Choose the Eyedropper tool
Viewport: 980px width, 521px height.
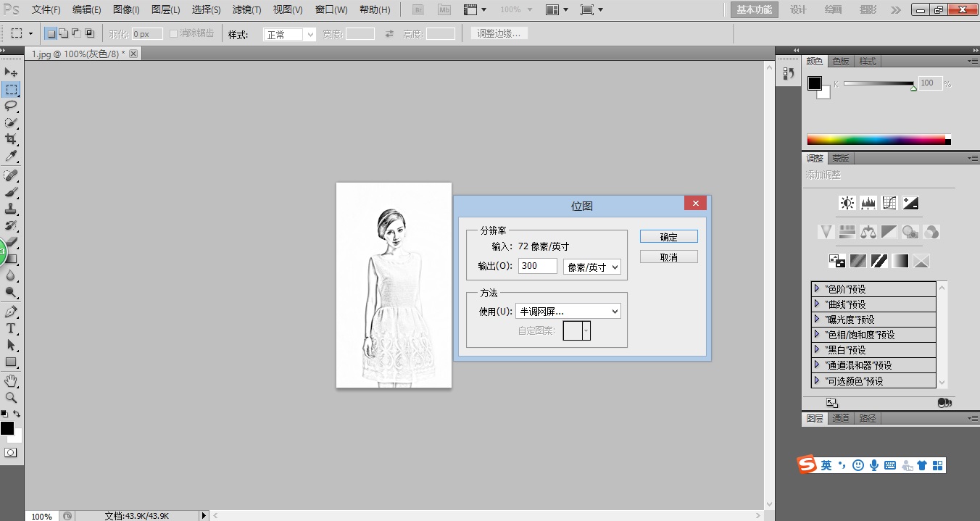click(11, 157)
